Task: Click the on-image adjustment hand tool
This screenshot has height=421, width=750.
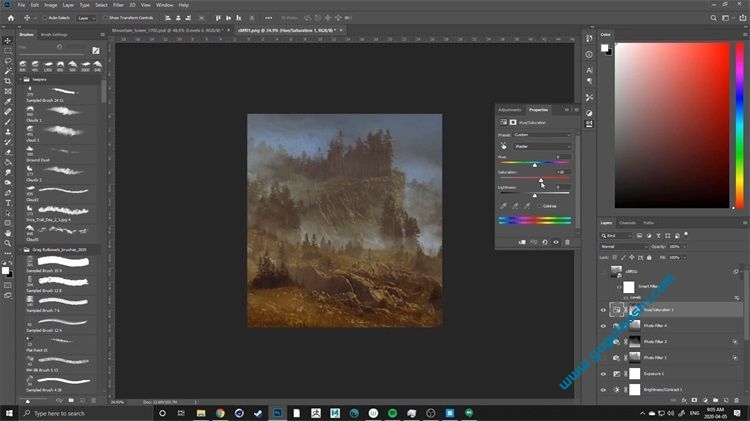Action: [503, 146]
